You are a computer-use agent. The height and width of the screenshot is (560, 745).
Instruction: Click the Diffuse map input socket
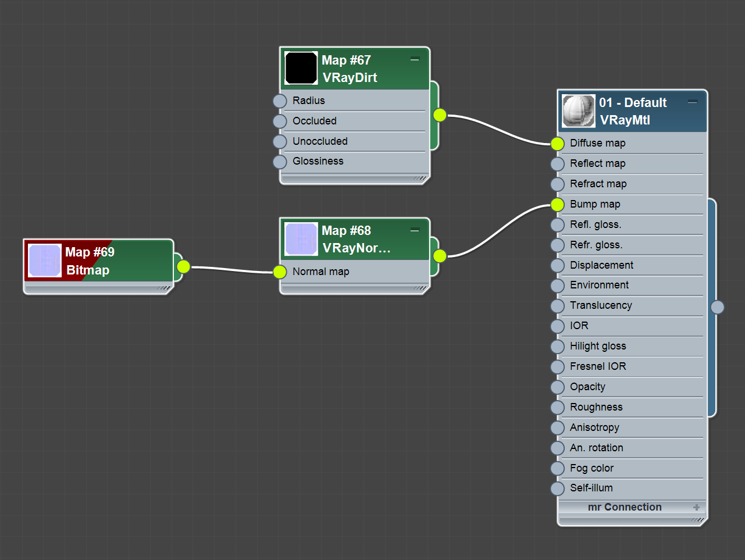(557, 143)
